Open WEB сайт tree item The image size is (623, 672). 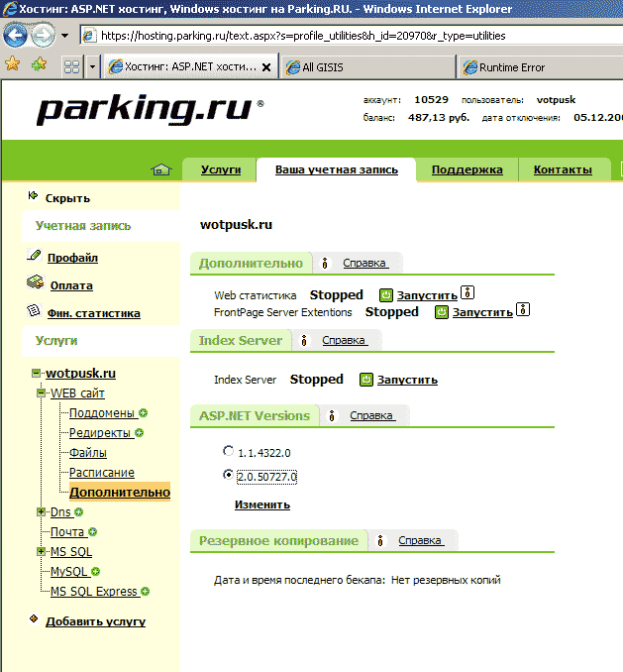point(77,393)
